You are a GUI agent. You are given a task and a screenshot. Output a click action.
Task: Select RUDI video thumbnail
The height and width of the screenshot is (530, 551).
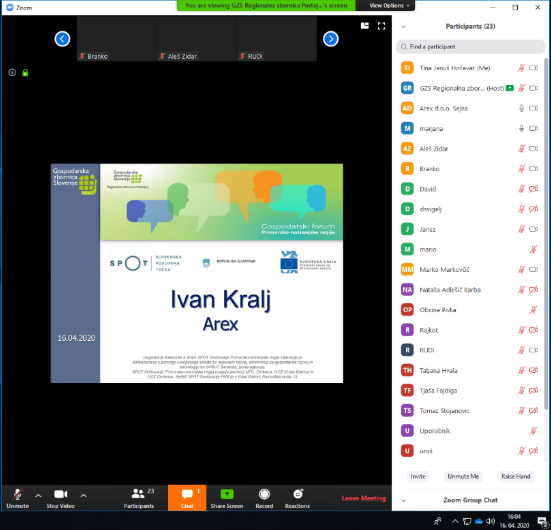coord(277,39)
